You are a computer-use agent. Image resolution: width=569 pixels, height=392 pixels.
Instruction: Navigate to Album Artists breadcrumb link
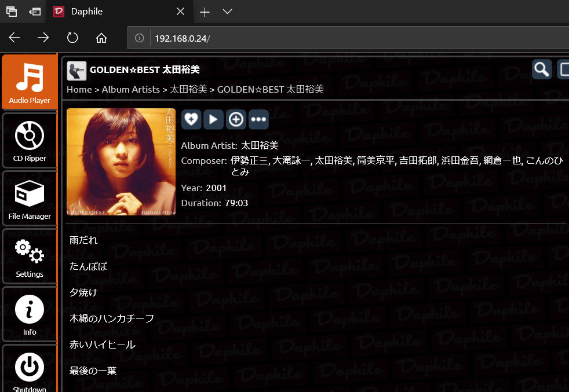click(130, 89)
